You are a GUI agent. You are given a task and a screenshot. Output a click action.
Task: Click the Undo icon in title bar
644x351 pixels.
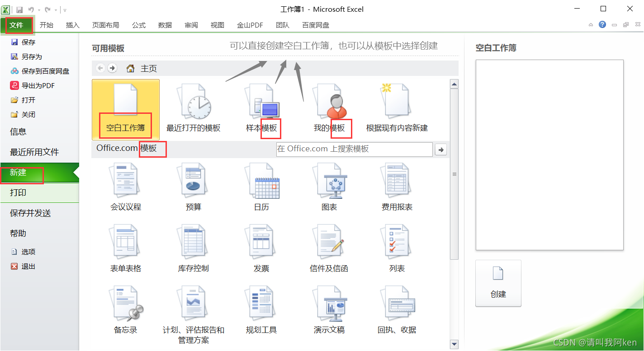click(31, 9)
